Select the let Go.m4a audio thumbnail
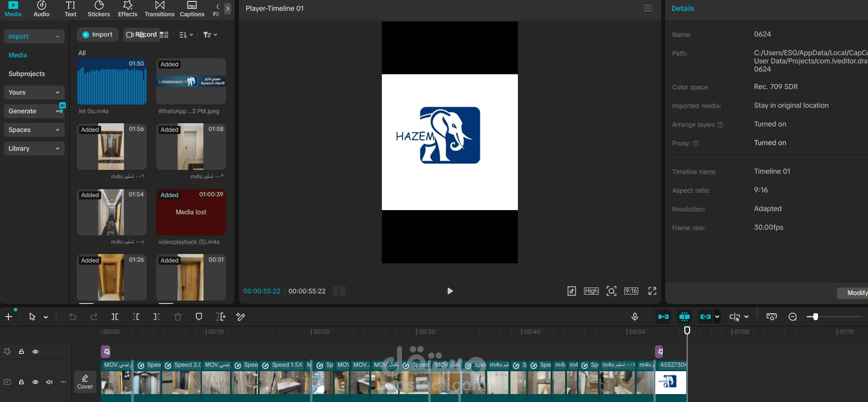 coord(112,82)
